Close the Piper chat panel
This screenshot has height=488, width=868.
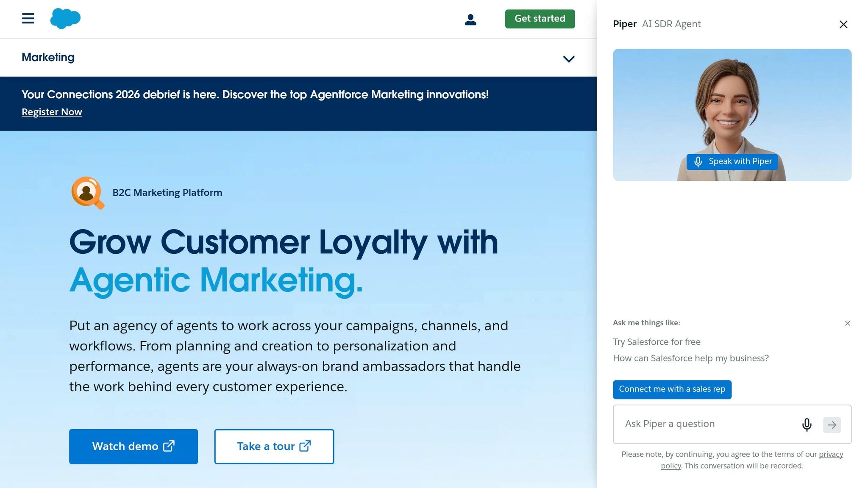pyautogui.click(x=843, y=25)
